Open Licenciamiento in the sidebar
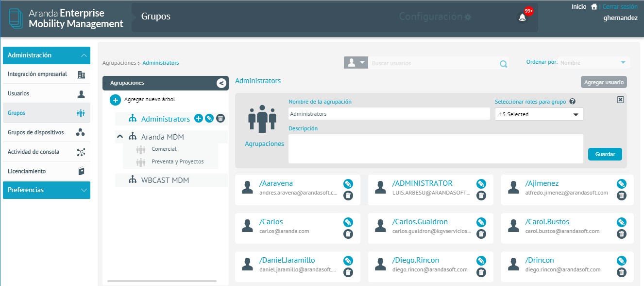Image resolution: width=644 pixels, height=286 pixels. (47, 172)
